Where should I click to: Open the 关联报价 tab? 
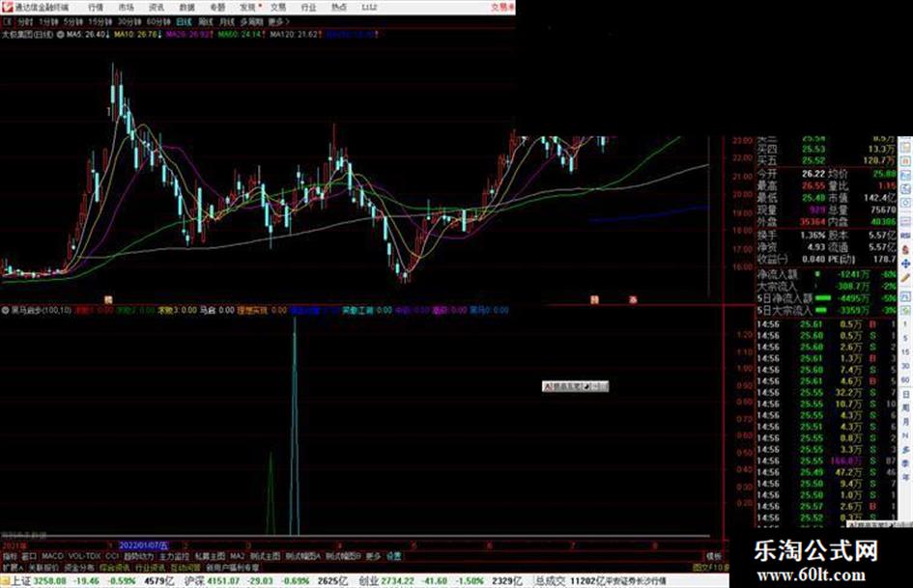(x=43, y=567)
